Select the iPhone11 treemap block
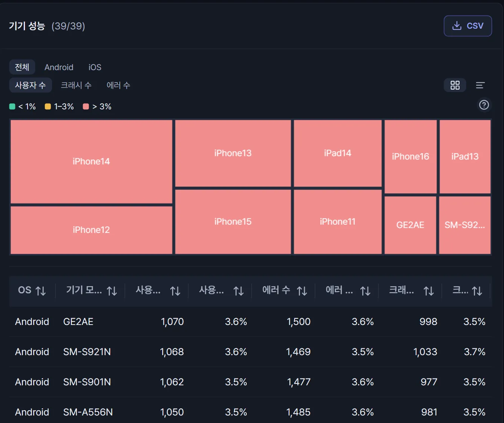Image resolution: width=504 pixels, height=423 pixels. click(x=338, y=222)
